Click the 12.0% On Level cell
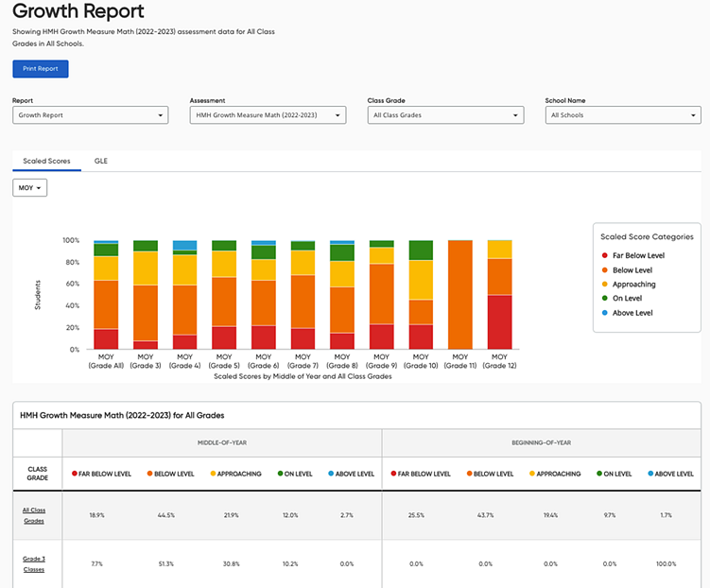 tap(290, 515)
